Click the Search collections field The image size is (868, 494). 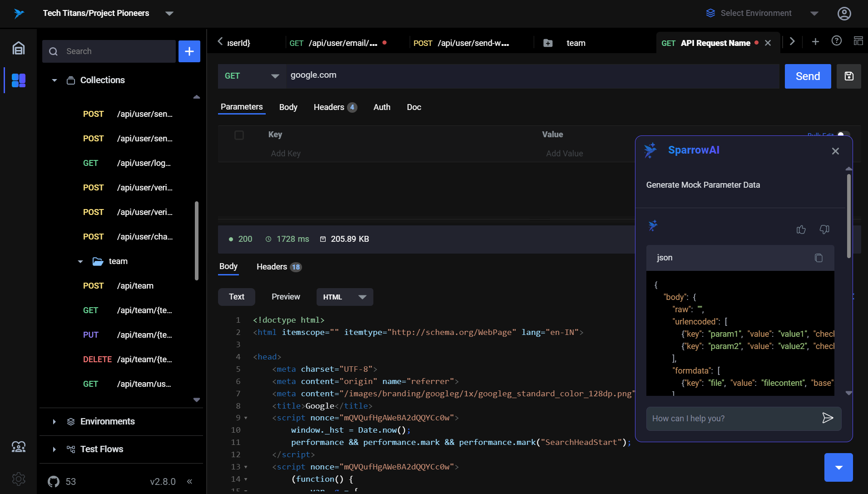tap(109, 51)
